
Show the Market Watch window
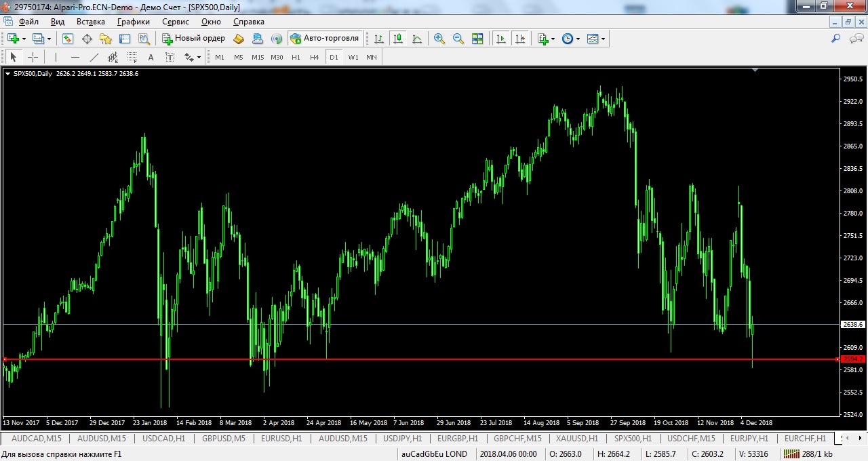68,39
